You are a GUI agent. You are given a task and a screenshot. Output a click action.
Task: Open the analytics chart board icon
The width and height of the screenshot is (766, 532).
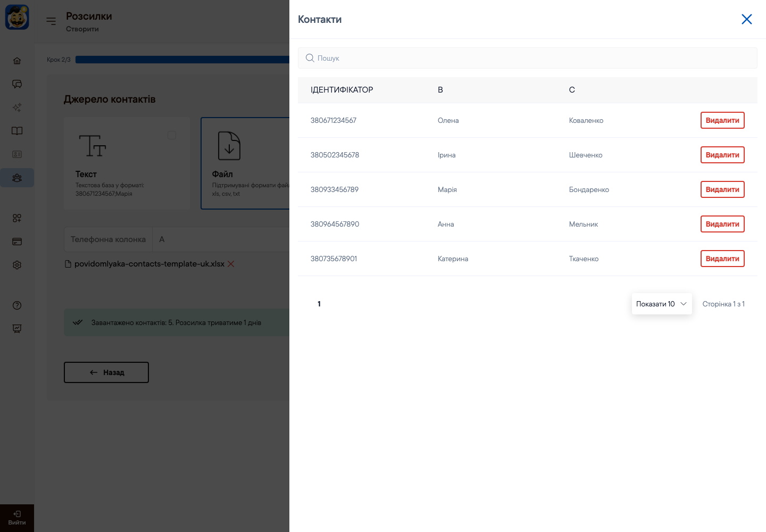tap(17, 329)
